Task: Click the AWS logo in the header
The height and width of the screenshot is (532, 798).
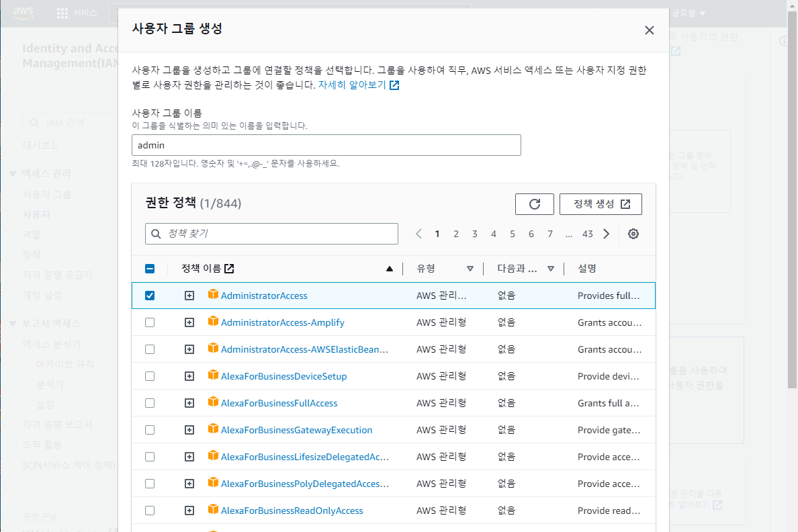Action: (x=23, y=12)
